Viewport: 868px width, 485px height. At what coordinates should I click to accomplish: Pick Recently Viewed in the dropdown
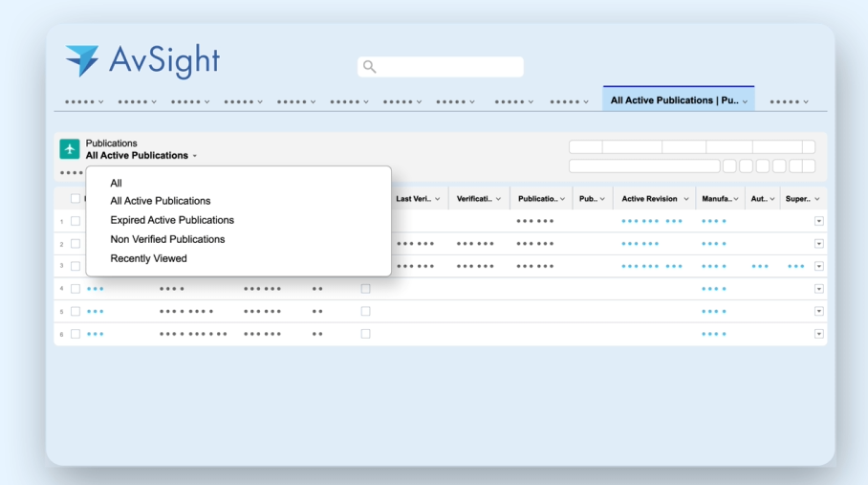click(148, 258)
